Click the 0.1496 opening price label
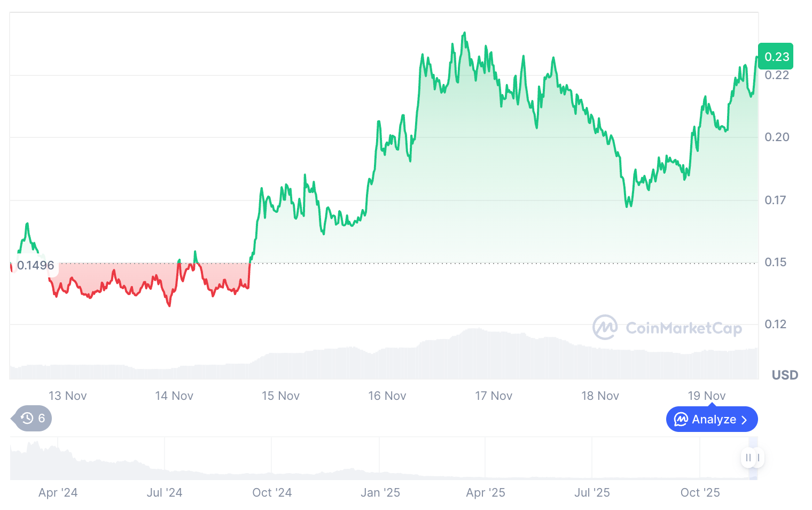The image size is (812, 510). 35,265
